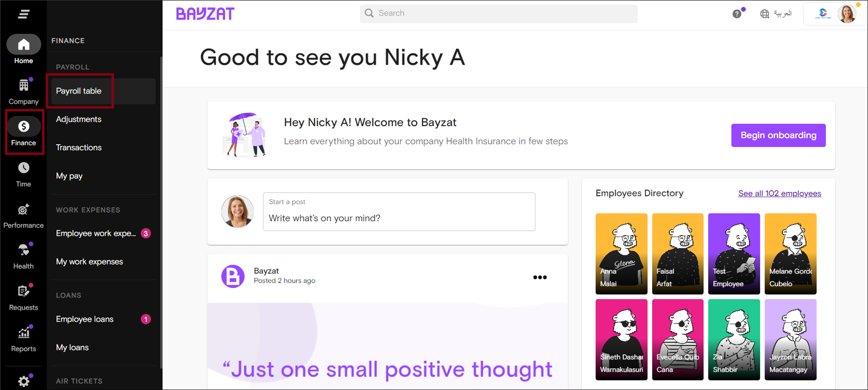
Task: Click See all 102 employees link
Action: click(x=780, y=193)
